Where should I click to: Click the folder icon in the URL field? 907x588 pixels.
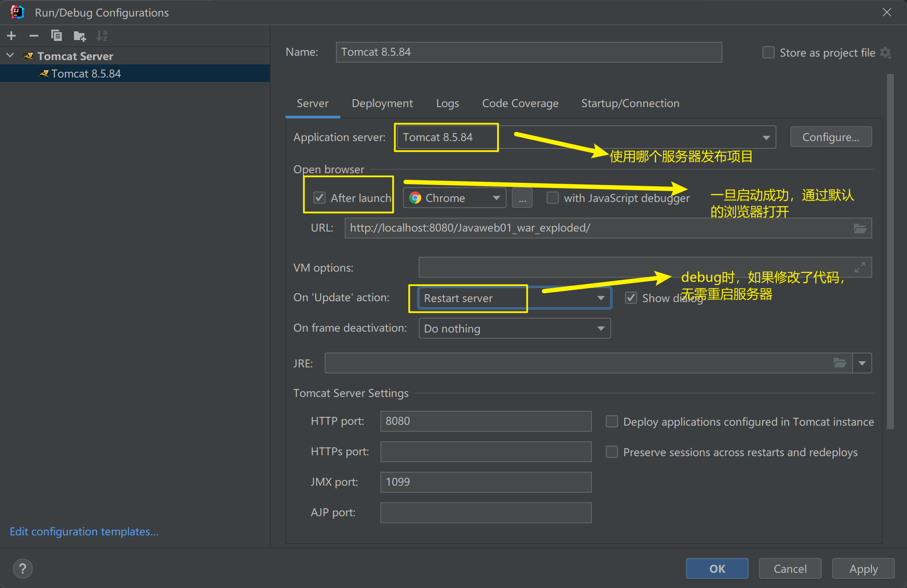[860, 228]
